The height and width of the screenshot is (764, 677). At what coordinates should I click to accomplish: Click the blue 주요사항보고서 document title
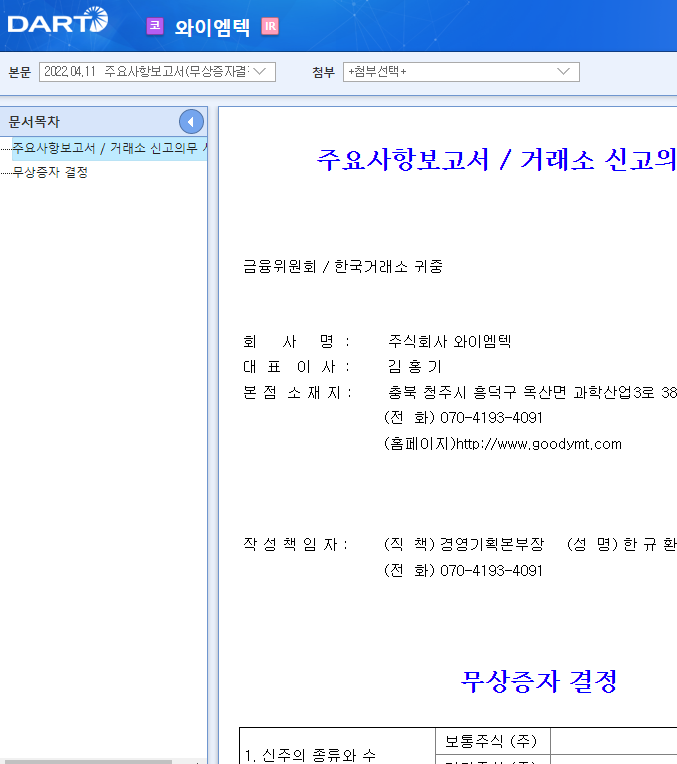tap(496, 159)
